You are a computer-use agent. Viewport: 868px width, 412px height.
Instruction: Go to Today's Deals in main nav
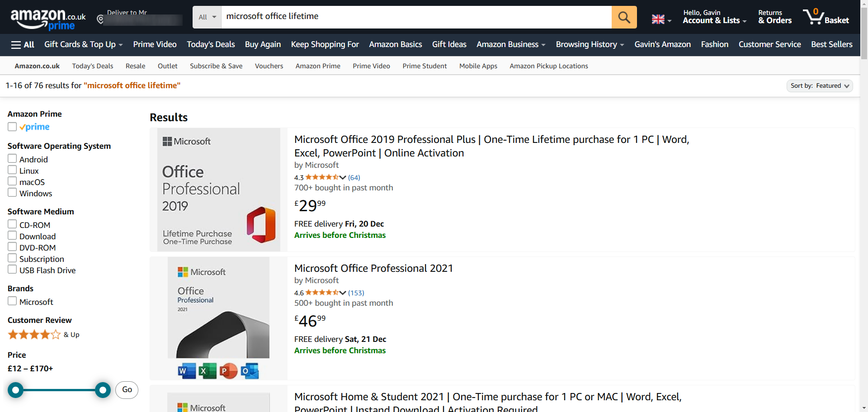[x=211, y=44]
